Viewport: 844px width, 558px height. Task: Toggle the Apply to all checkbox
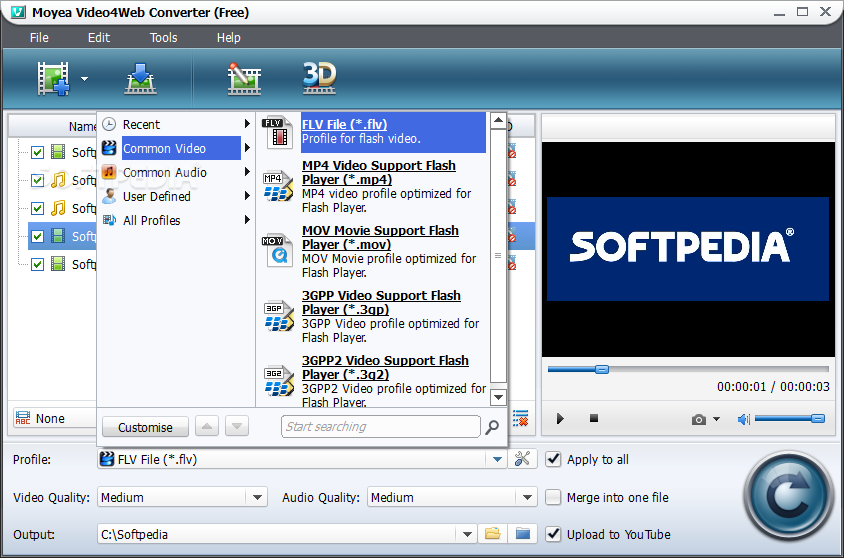tap(553, 459)
